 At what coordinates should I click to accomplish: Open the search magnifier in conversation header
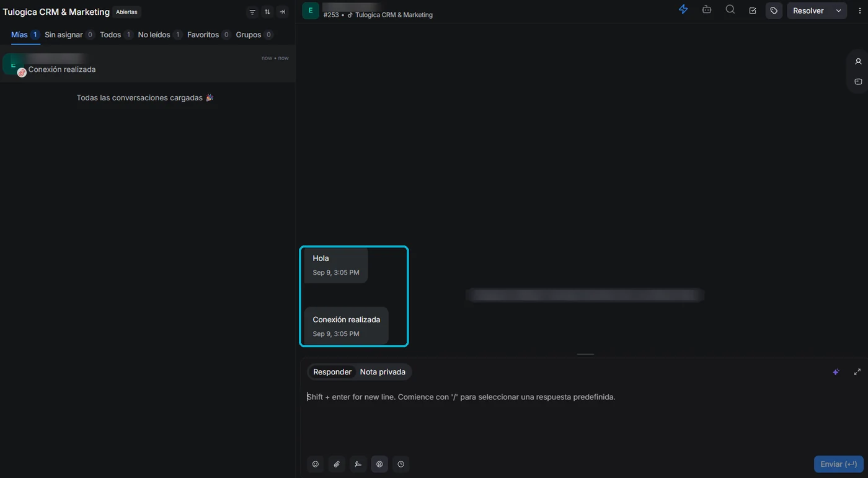(730, 9)
